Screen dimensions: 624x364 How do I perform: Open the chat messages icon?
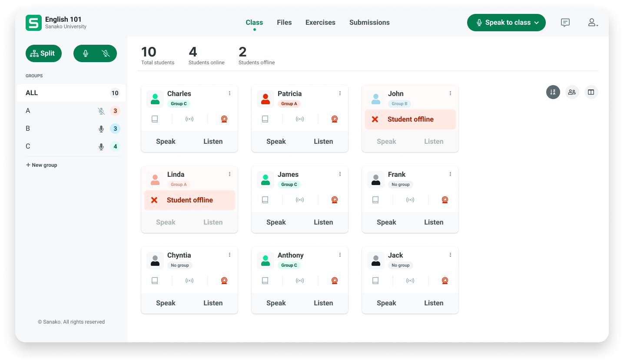coord(565,23)
